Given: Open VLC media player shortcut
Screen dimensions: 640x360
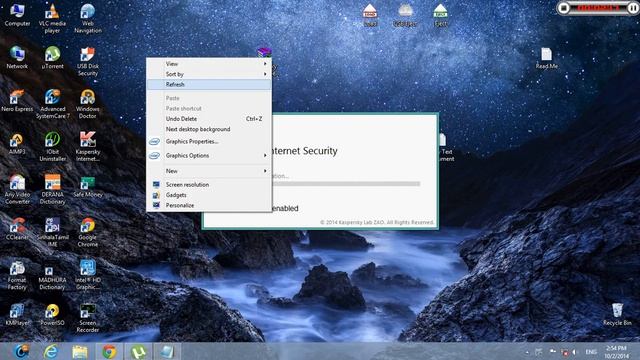Looking at the screenshot, I should (x=52, y=18).
